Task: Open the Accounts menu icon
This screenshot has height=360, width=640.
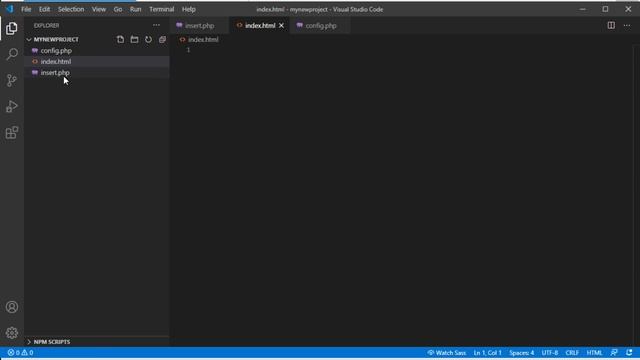Action: pos(12,307)
